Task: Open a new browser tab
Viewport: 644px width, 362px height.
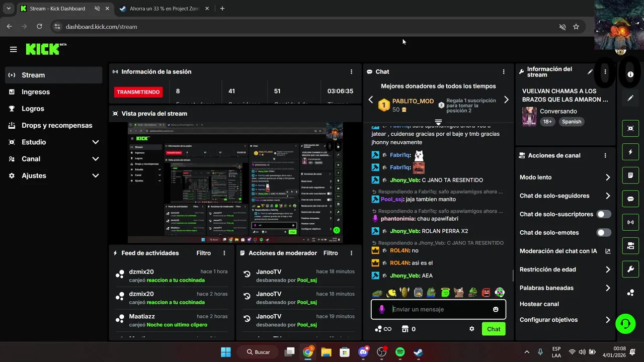Action: tap(222, 9)
